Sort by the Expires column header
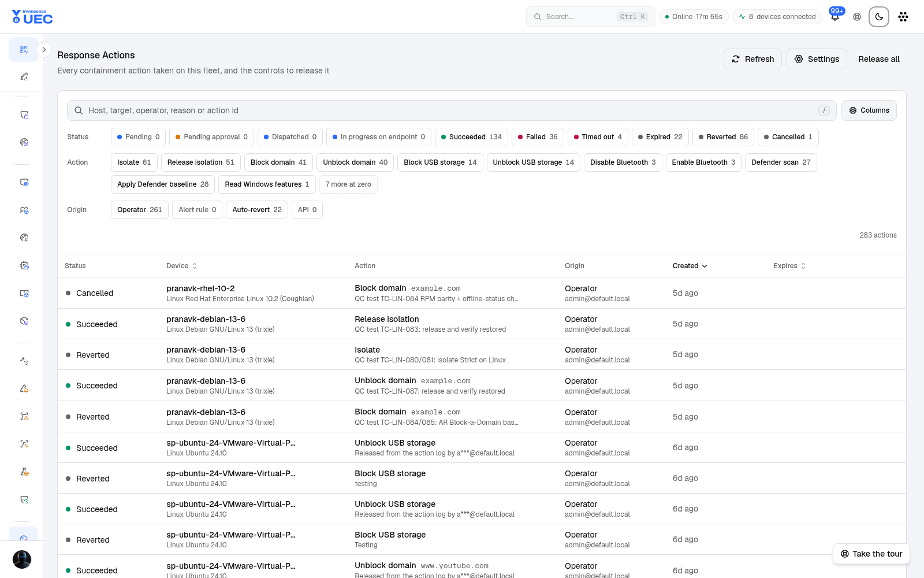 (789, 266)
